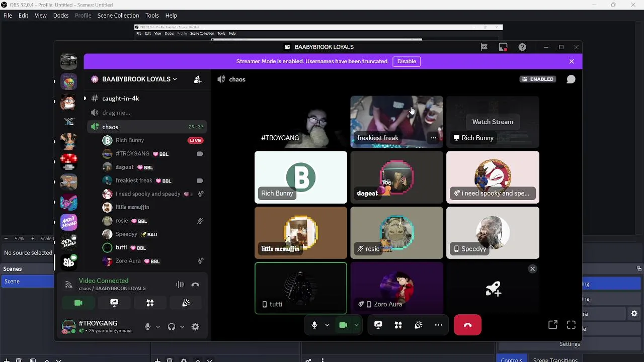
Task: Dismiss the Streamer Mode banner
Action: click(x=572, y=61)
